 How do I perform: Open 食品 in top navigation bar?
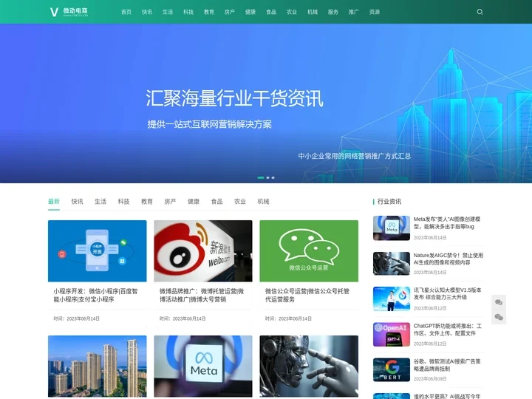pyautogui.click(x=271, y=12)
